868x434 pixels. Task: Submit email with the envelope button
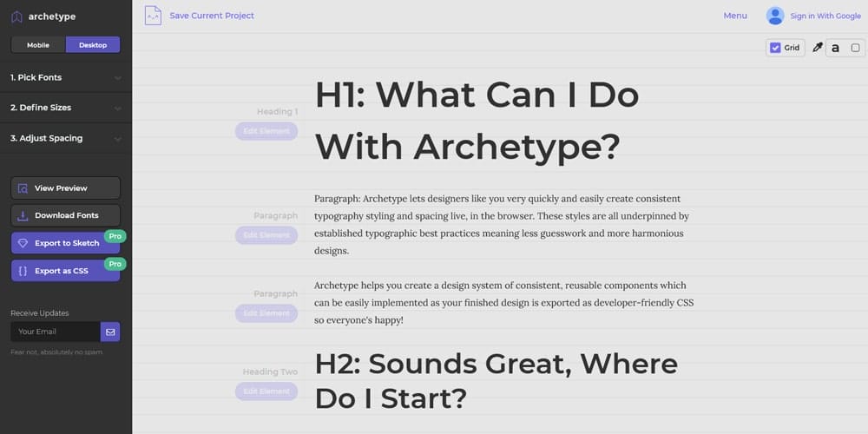click(110, 332)
